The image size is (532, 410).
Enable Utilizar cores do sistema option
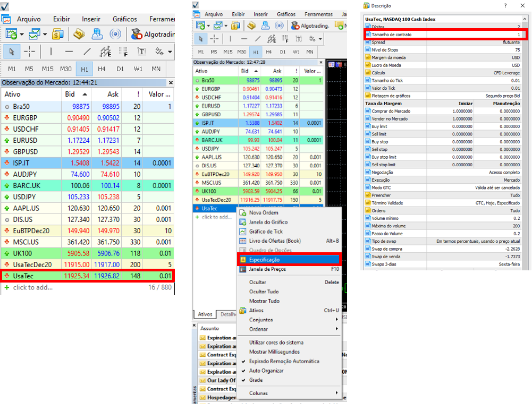point(276,342)
